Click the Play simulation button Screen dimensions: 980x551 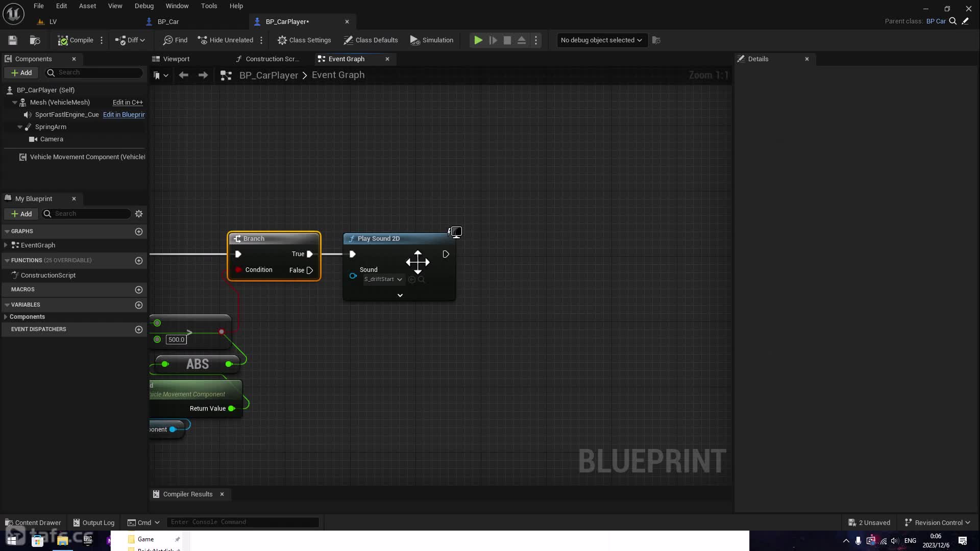[x=478, y=40]
